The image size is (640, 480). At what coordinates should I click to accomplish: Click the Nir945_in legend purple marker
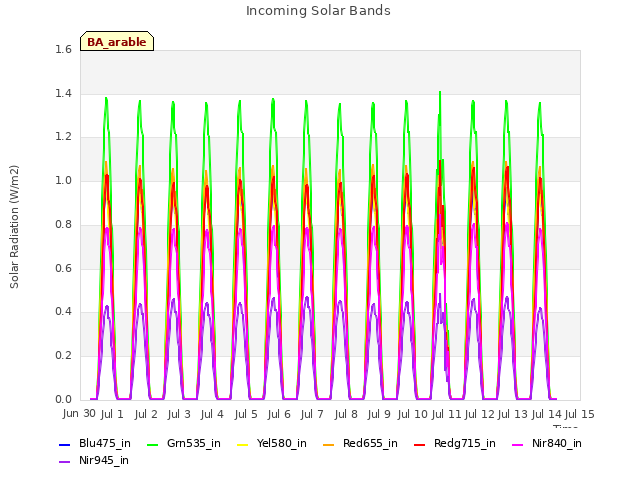[x=65, y=462]
